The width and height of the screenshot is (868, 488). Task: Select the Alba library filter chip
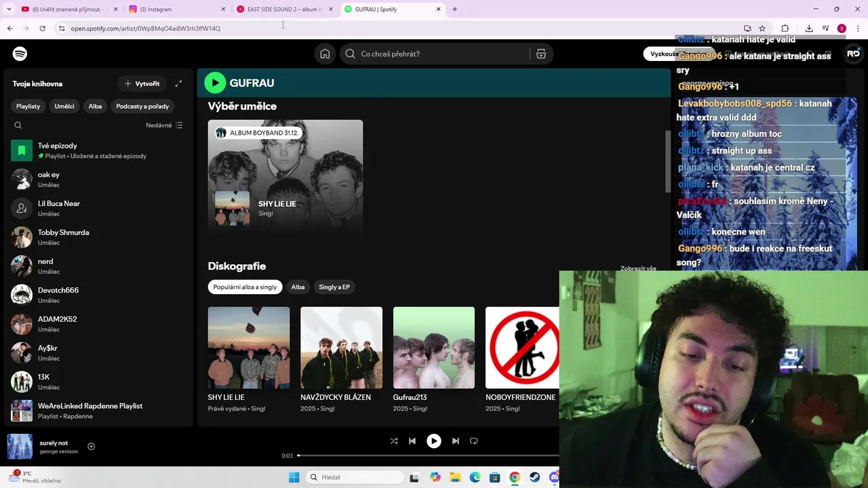[95, 106]
